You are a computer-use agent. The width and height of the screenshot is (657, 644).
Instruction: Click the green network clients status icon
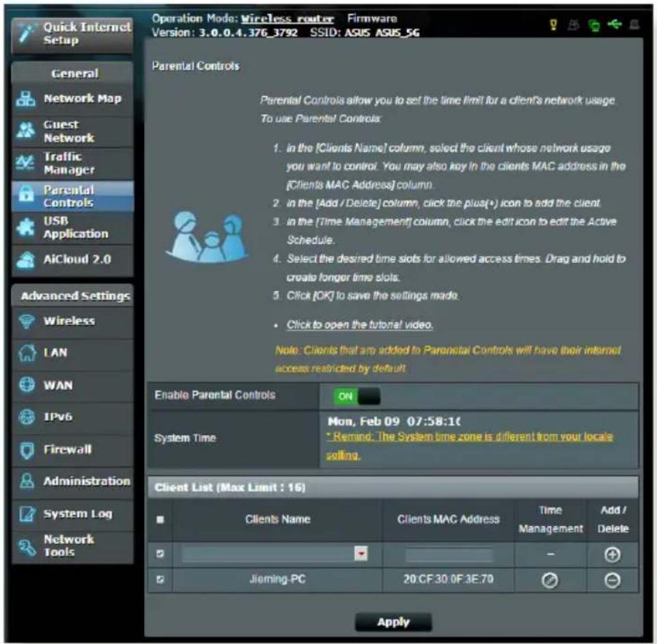[x=593, y=25]
